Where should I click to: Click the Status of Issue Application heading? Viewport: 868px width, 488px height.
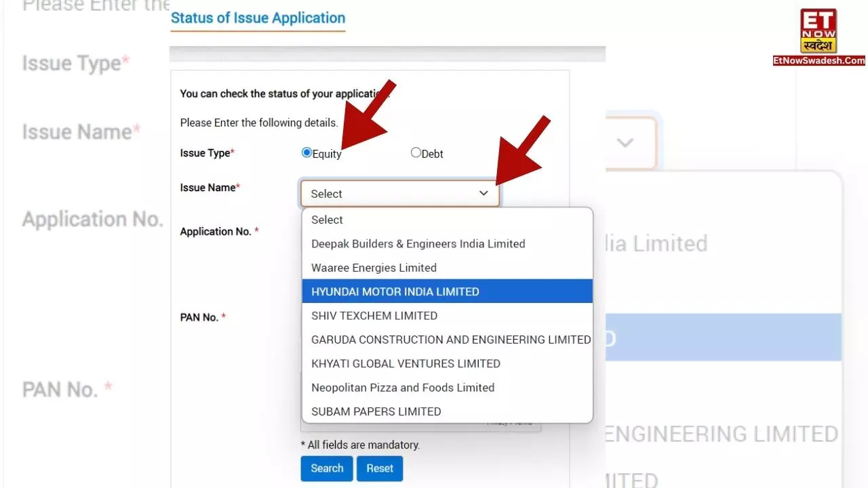point(258,18)
